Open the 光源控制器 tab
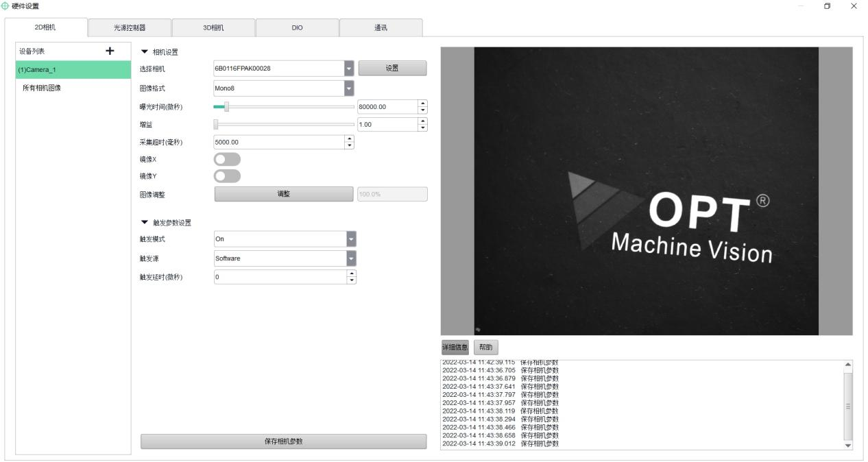This screenshot has height=462, width=868. pyautogui.click(x=130, y=27)
